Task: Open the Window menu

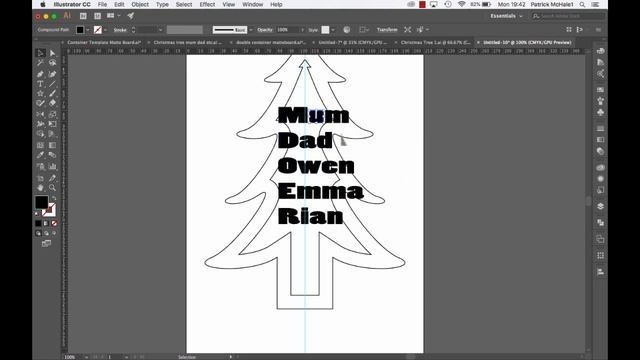Action: (x=253, y=4)
